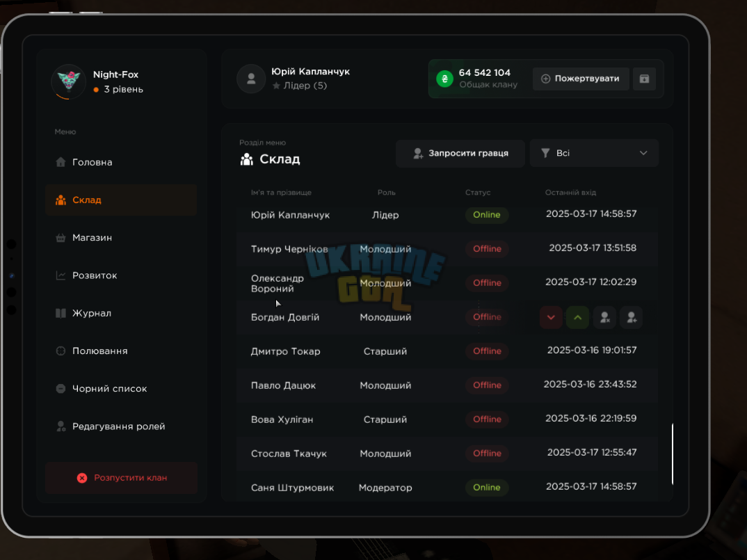Click Ім'я та прізвище column header
Viewport: 747px width, 560px height.
pos(281,193)
